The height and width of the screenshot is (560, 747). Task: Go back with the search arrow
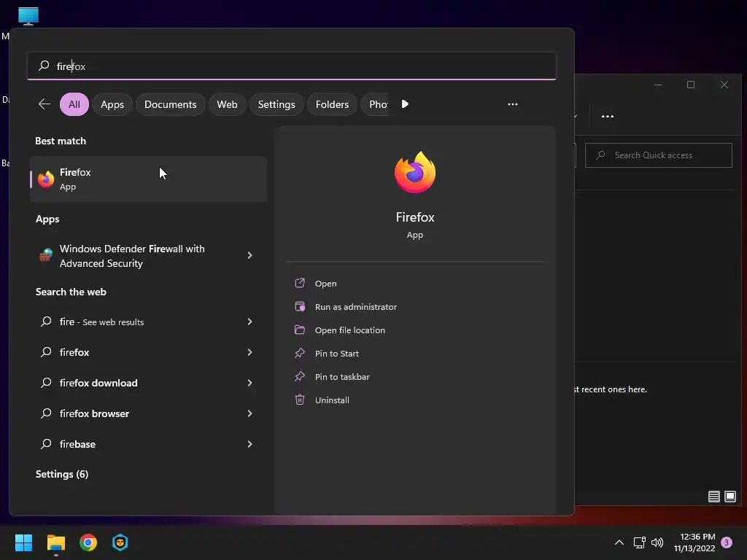(44, 104)
